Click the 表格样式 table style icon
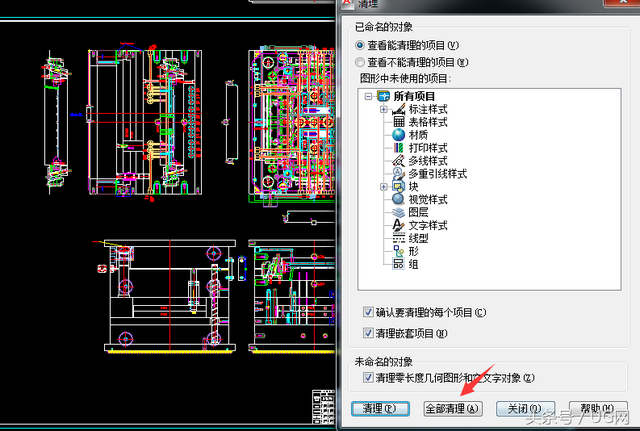The height and width of the screenshot is (431, 640). [398, 122]
